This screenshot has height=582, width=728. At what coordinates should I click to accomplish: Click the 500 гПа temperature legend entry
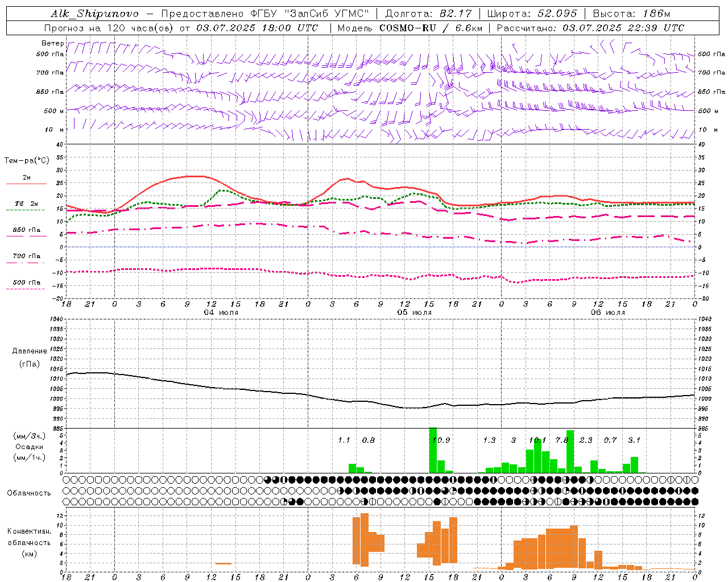[x=26, y=282]
